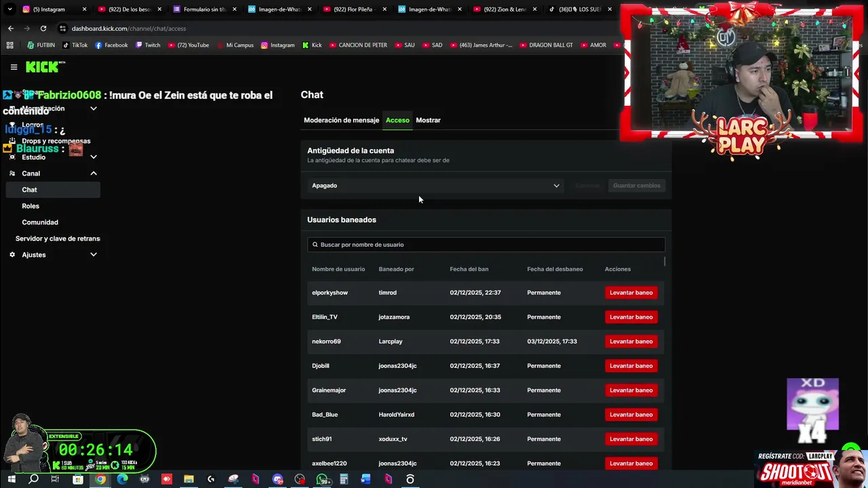Reload the current page

point(43,28)
